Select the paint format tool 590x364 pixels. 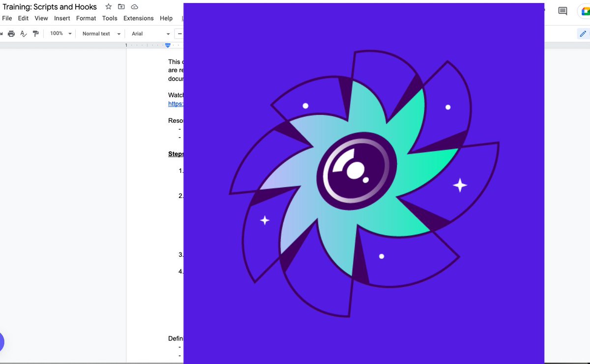[35, 33]
